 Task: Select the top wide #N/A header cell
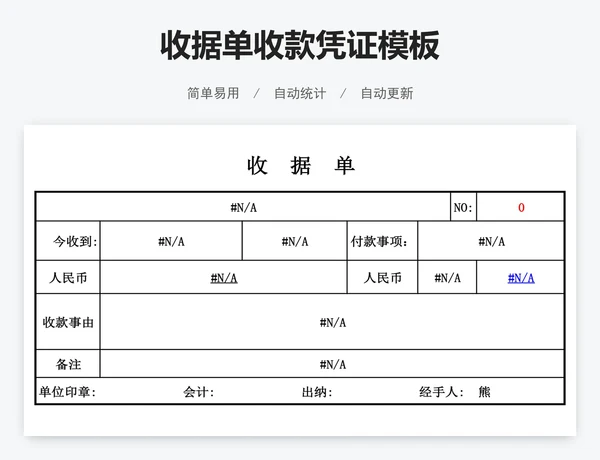[243, 207]
